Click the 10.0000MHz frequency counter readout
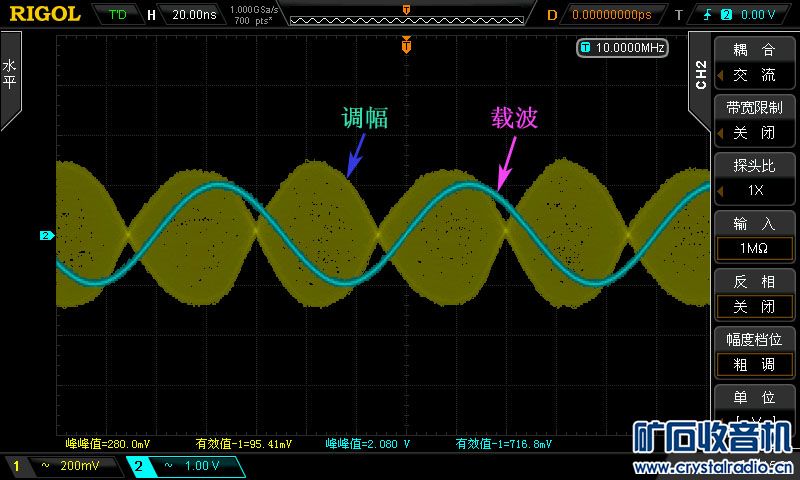The image size is (800, 480). coord(622,48)
